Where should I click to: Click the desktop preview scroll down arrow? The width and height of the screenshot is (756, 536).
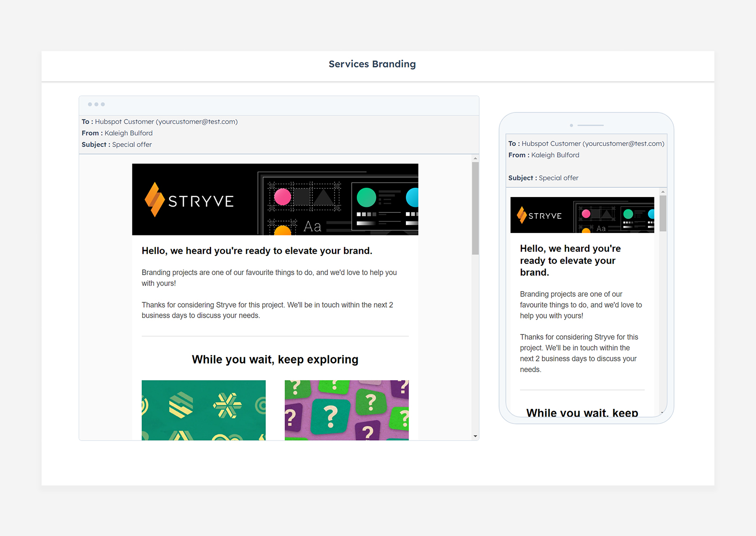[x=475, y=436]
